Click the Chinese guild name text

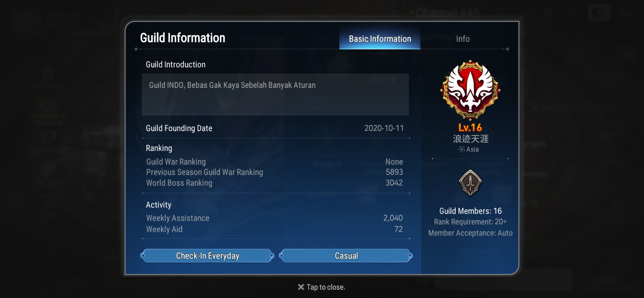click(470, 139)
